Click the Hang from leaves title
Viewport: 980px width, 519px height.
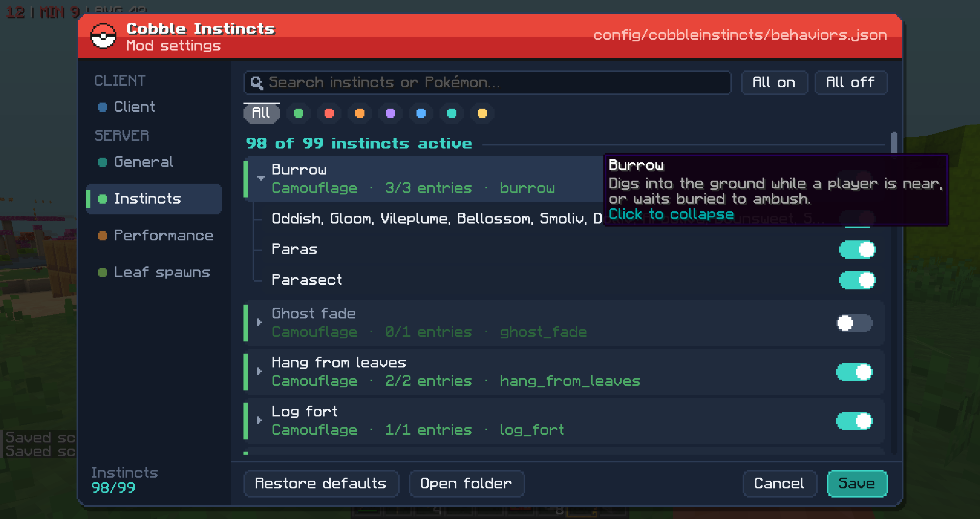339,362
